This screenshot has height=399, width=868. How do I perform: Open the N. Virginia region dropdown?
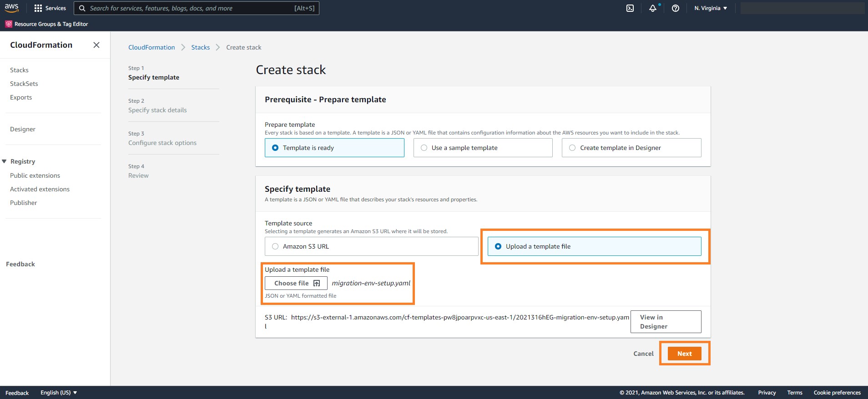711,8
